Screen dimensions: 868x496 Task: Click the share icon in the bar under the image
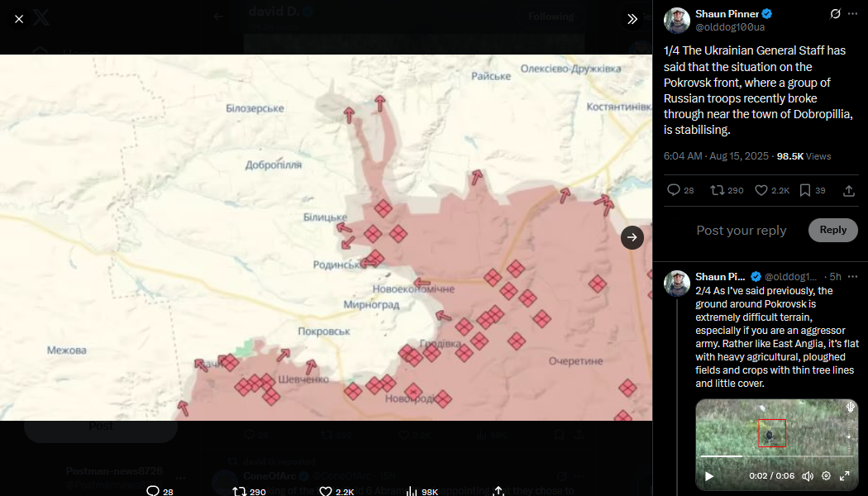click(x=498, y=491)
